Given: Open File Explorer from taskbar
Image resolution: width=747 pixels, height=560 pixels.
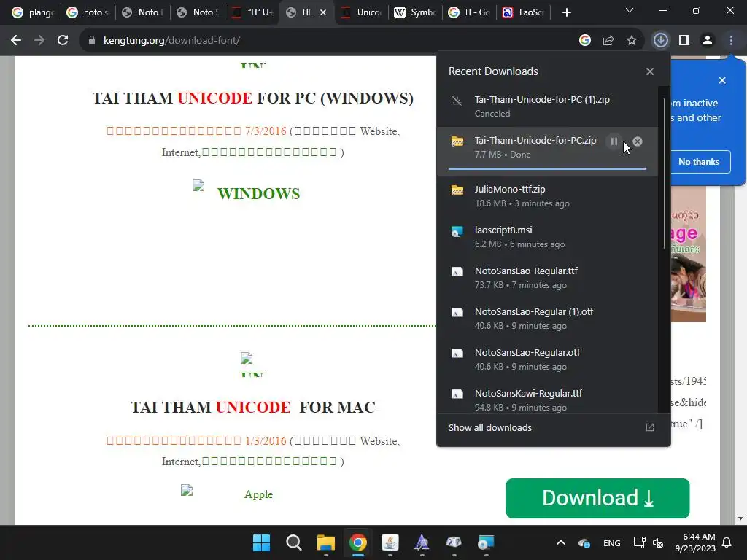Looking at the screenshot, I should pyautogui.click(x=326, y=542).
